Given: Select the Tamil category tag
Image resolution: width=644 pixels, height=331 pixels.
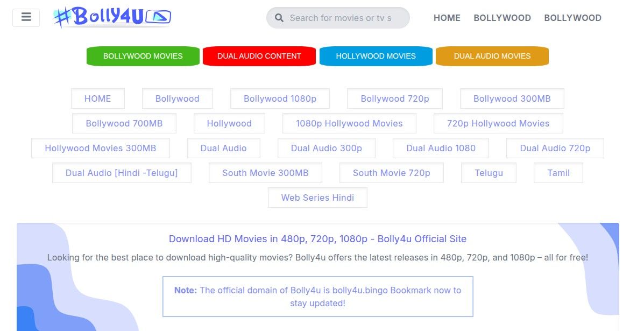Looking at the screenshot, I should [558, 173].
